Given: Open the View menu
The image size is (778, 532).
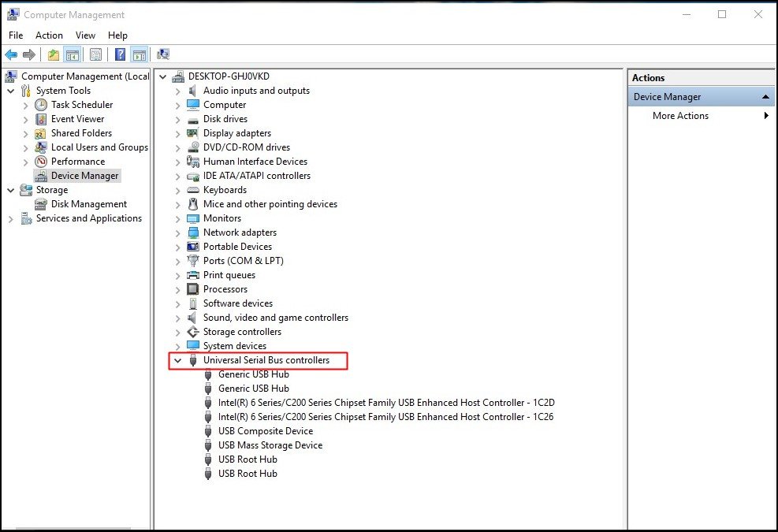Looking at the screenshot, I should pyautogui.click(x=85, y=35).
